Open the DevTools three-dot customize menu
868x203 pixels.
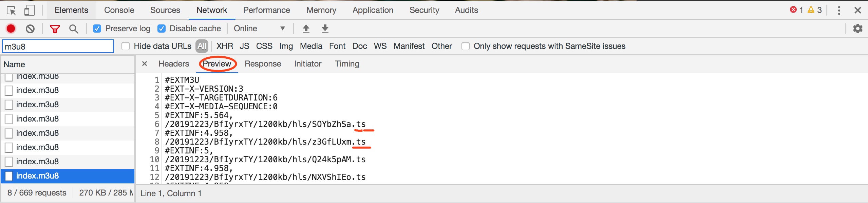(x=839, y=11)
